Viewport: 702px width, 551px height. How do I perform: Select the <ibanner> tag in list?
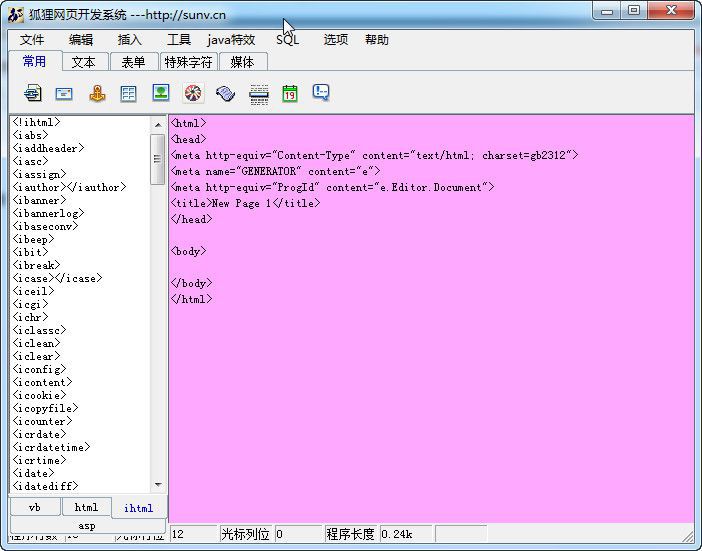click(x=39, y=200)
